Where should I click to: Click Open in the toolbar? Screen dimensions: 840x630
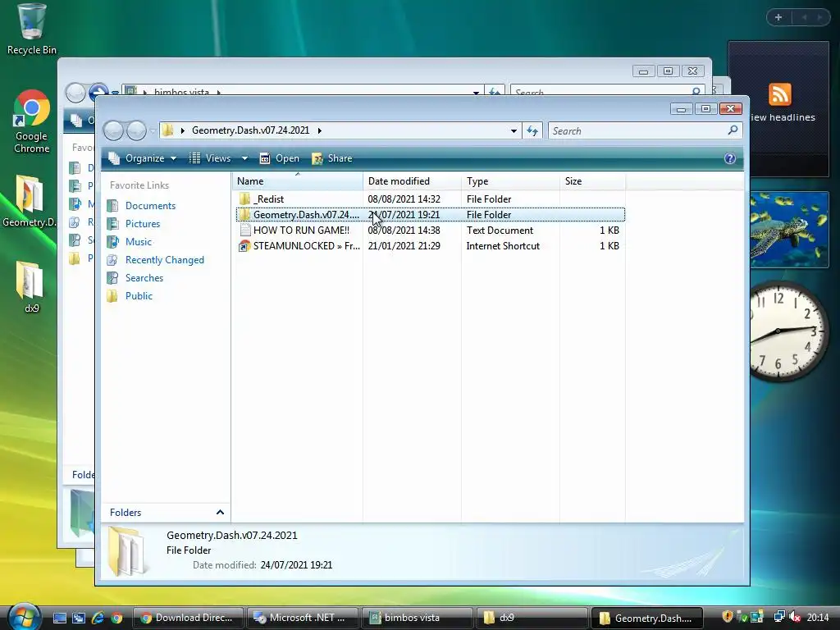click(x=280, y=158)
